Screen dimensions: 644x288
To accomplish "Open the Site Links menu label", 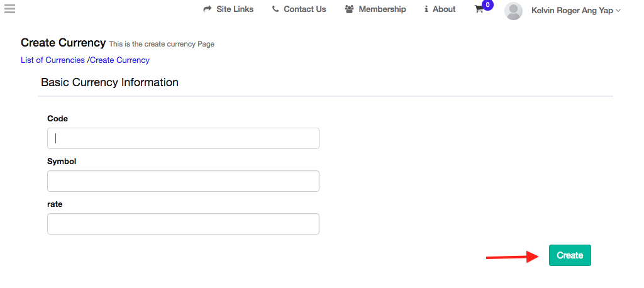I will pos(235,9).
